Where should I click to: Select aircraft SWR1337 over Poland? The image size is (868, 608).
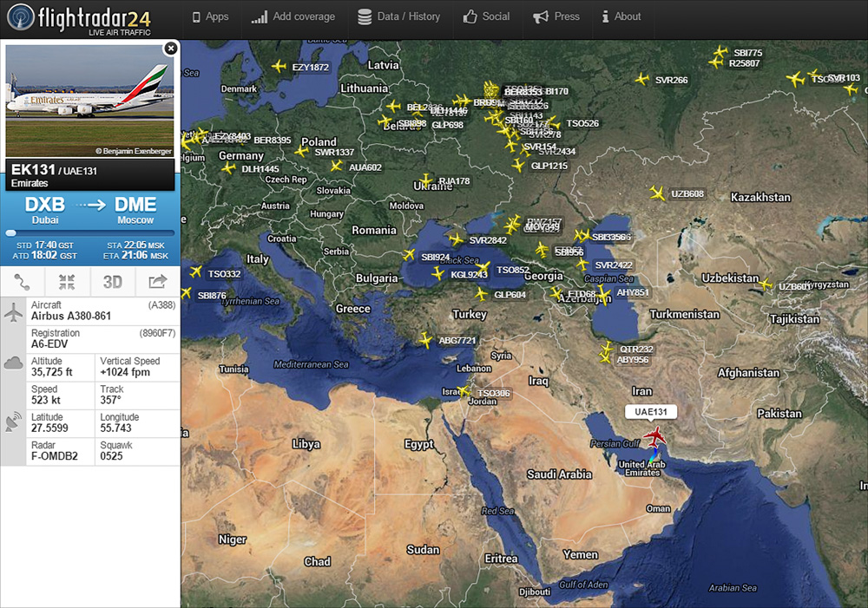pyautogui.click(x=302, y=151)
